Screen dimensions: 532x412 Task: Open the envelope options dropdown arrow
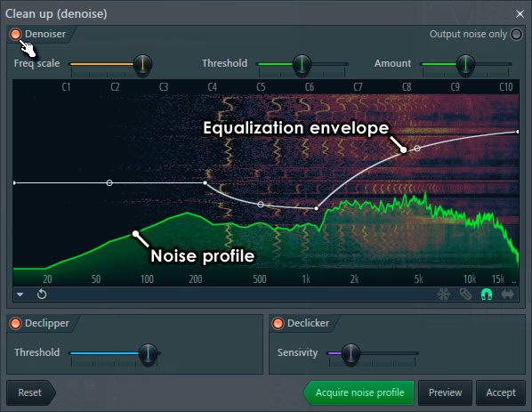coord(20,295)
